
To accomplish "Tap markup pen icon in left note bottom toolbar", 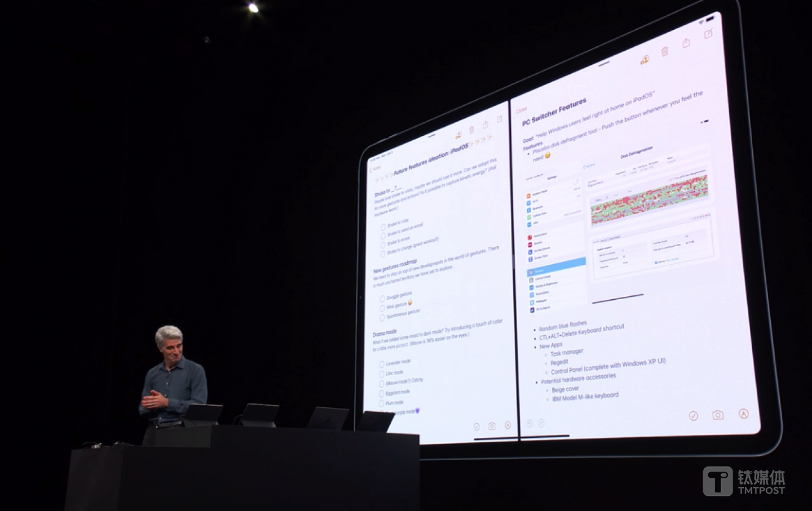I will tap(507, 425).
